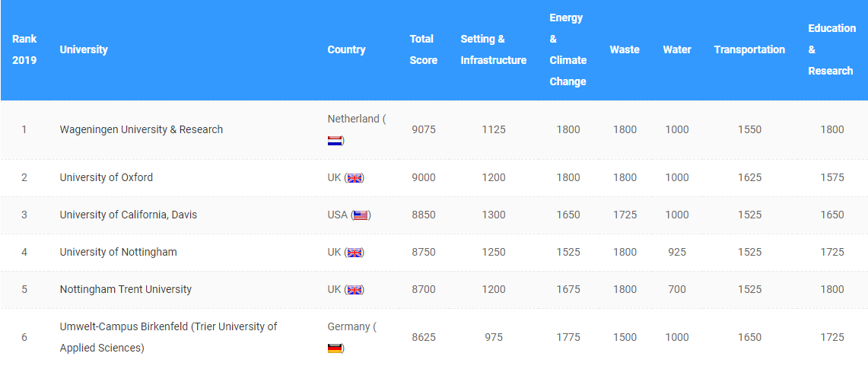Open University of California, Davis entry
Image resolution: width=868 pixels, height=366 pixels.
129,215
